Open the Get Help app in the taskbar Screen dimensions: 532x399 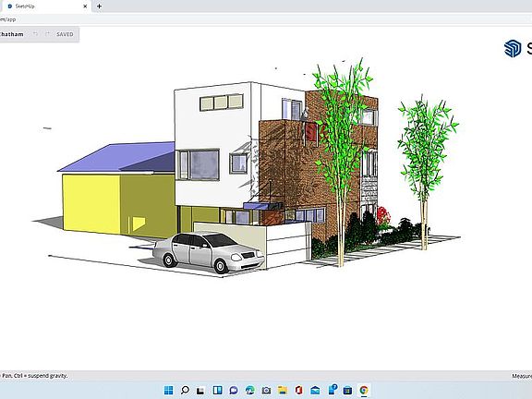pos(332,390)
